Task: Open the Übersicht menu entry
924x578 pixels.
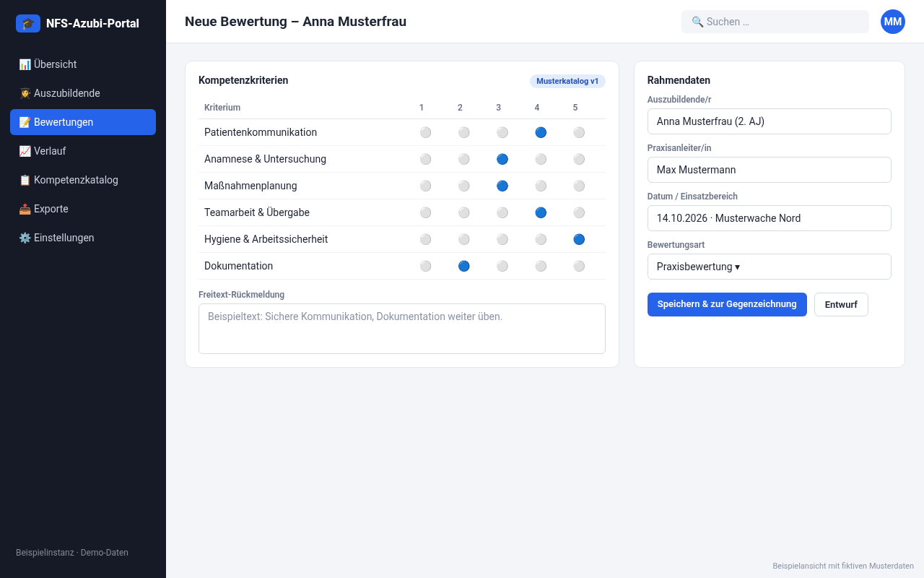Action: click(x=83, y=64)
